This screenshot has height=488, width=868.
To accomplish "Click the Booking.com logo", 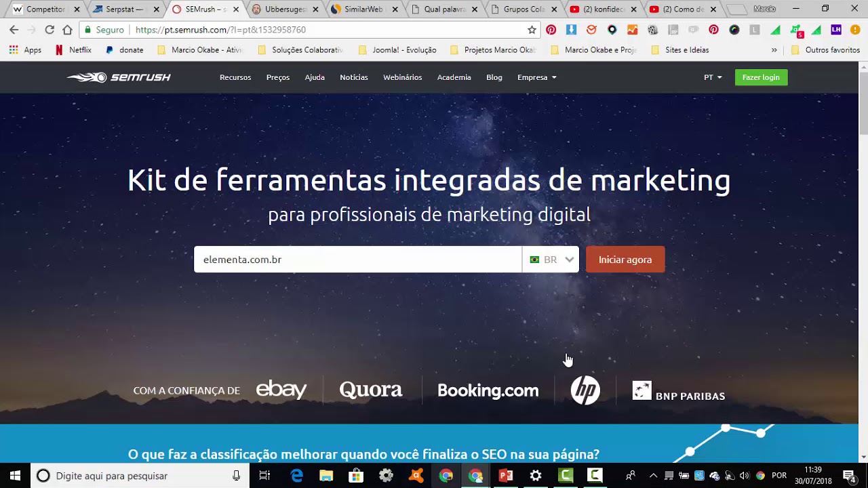I will [488, 390].
